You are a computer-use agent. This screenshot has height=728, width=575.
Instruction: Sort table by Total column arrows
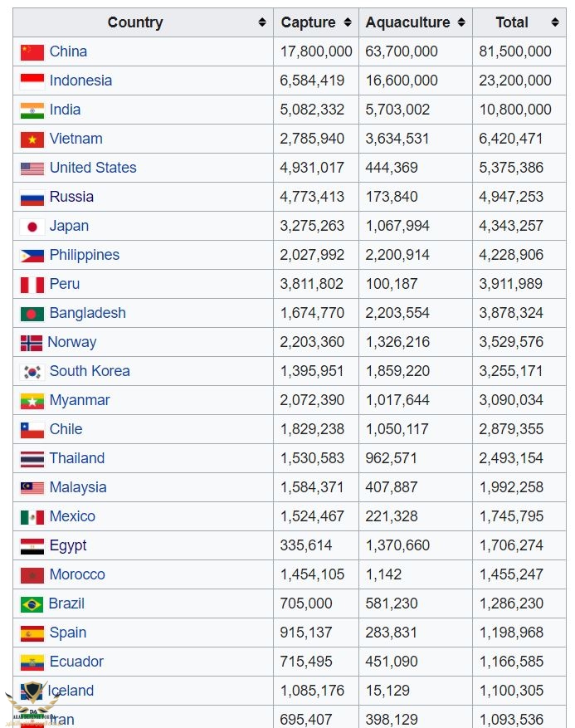click(x=555, y=22)
